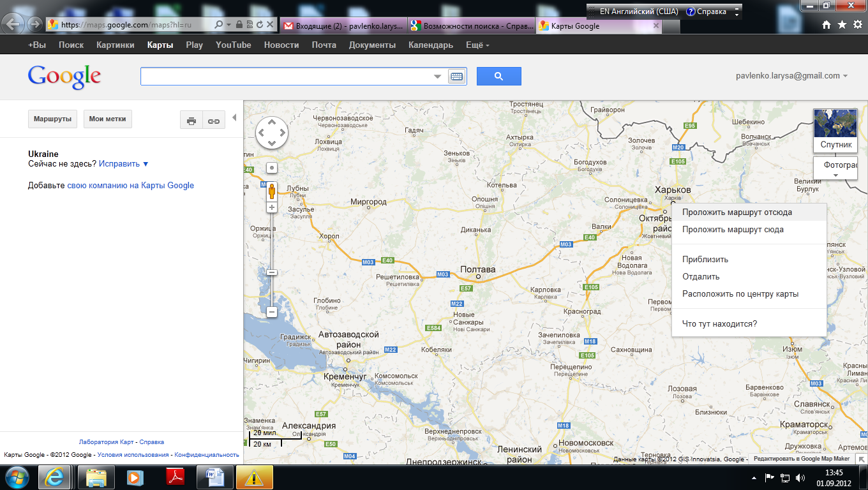Open the Adobe Reader taskbar icon
Screen dimensions: 868x490
176,477
